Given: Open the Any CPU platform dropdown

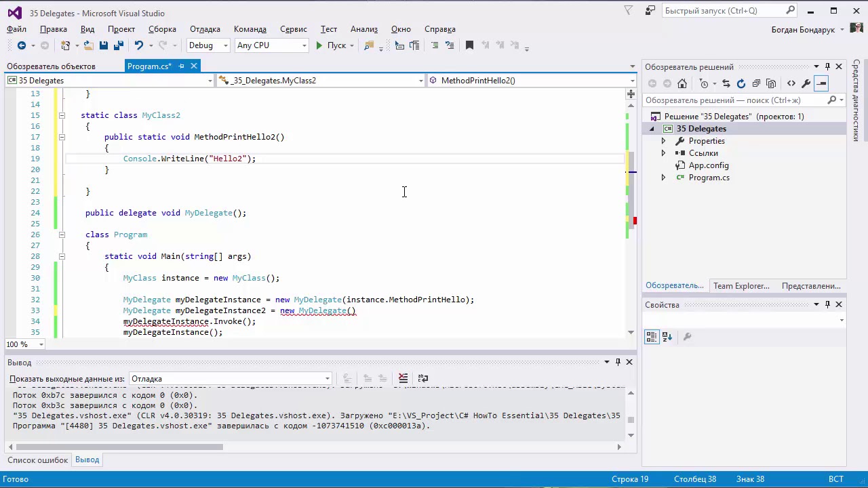Looking at the screenshot, I should [x=271, y=45].
